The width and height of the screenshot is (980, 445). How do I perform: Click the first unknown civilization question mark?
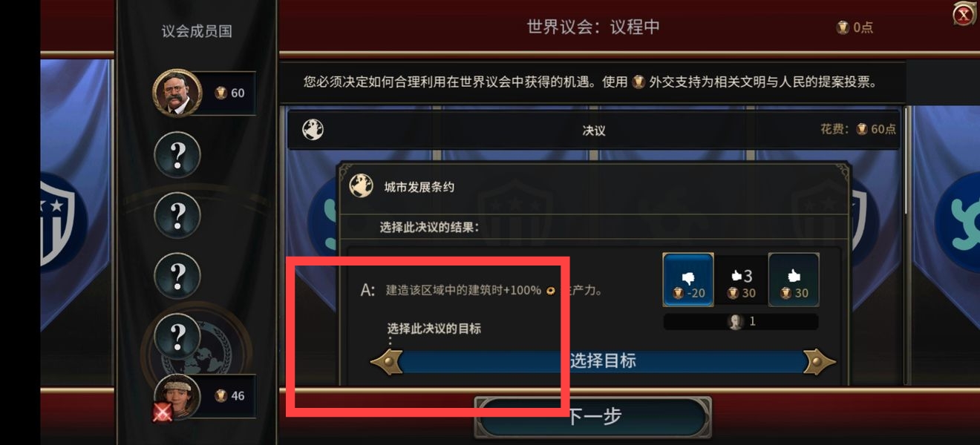(177, 156)
